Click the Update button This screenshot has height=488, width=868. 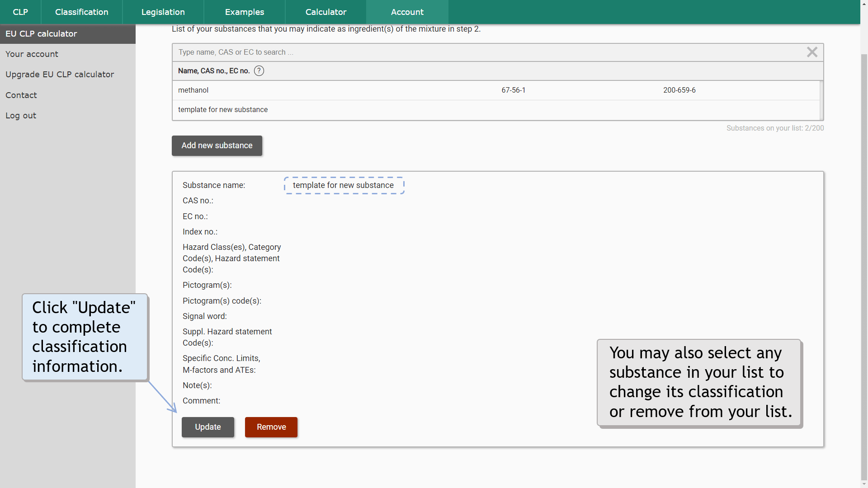coord(208,427)
